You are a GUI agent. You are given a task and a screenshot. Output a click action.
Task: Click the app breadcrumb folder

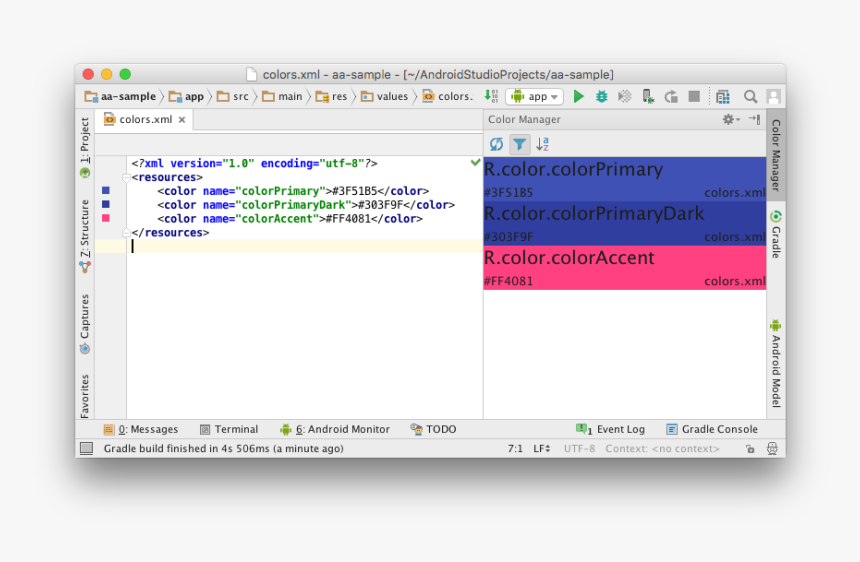[x=186, y=96]
